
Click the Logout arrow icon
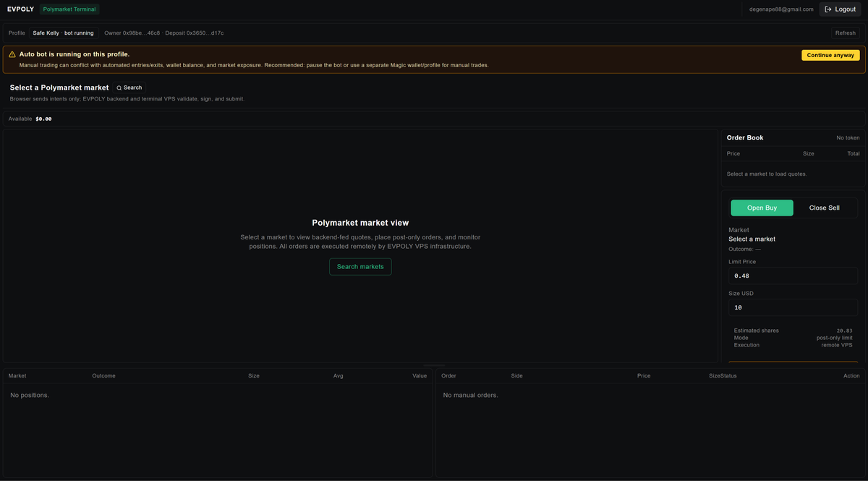[828, 9]
